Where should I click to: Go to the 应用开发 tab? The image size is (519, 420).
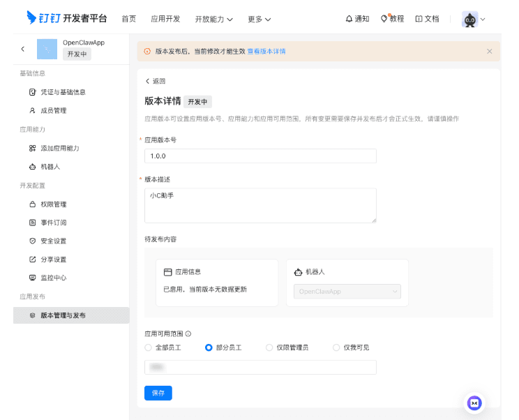point(165,19)
